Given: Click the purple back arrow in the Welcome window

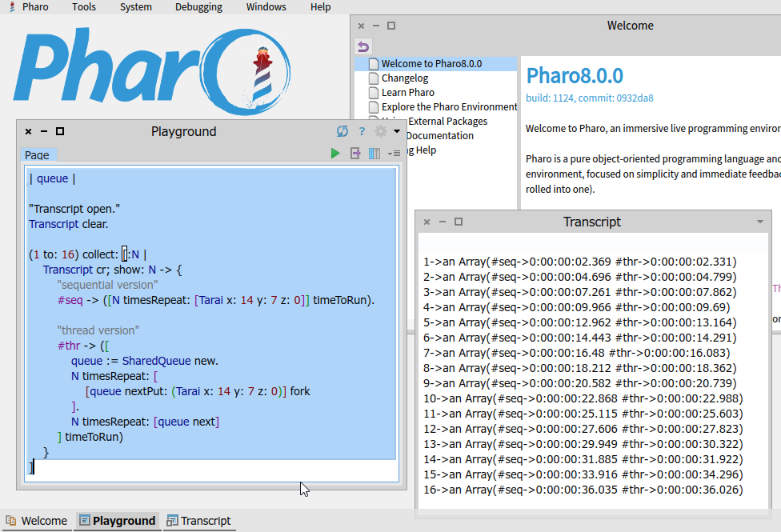Looking at the screenshot, I should [363, 47].
